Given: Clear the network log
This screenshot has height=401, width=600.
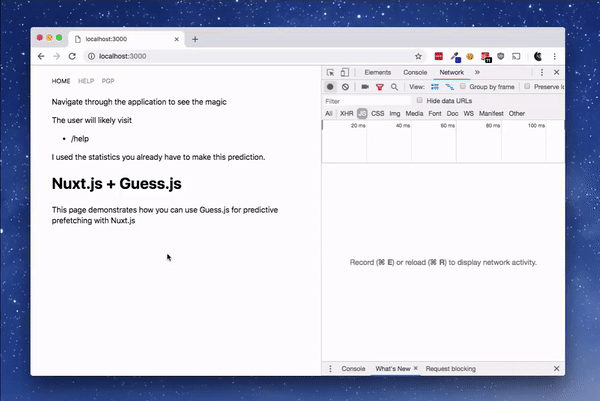Looking at the screenshot, I should 345,87.
